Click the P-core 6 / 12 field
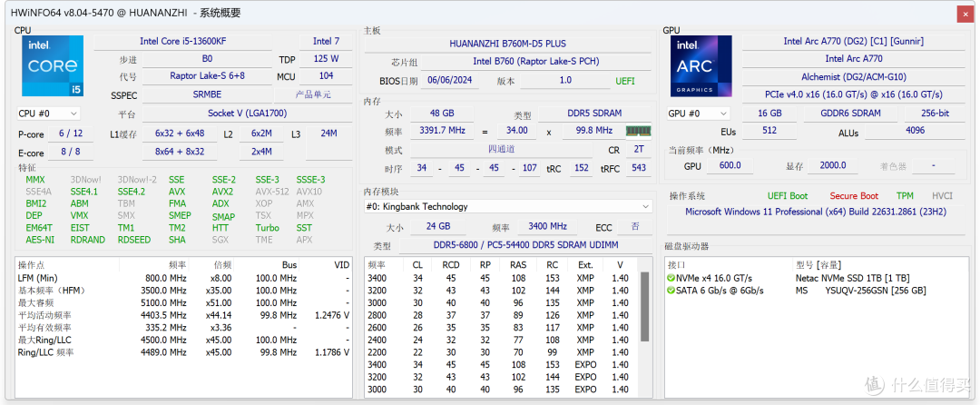 [71, 133]
